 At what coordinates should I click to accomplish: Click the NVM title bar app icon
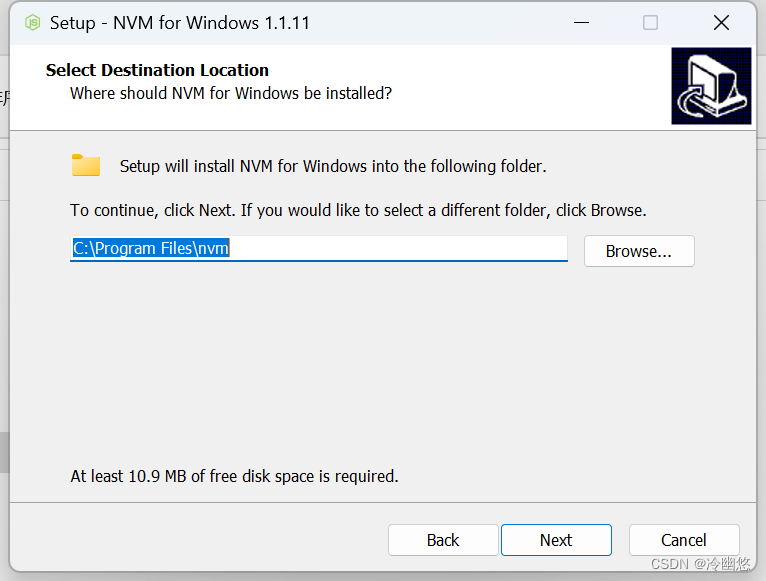(x=33, y=22)
